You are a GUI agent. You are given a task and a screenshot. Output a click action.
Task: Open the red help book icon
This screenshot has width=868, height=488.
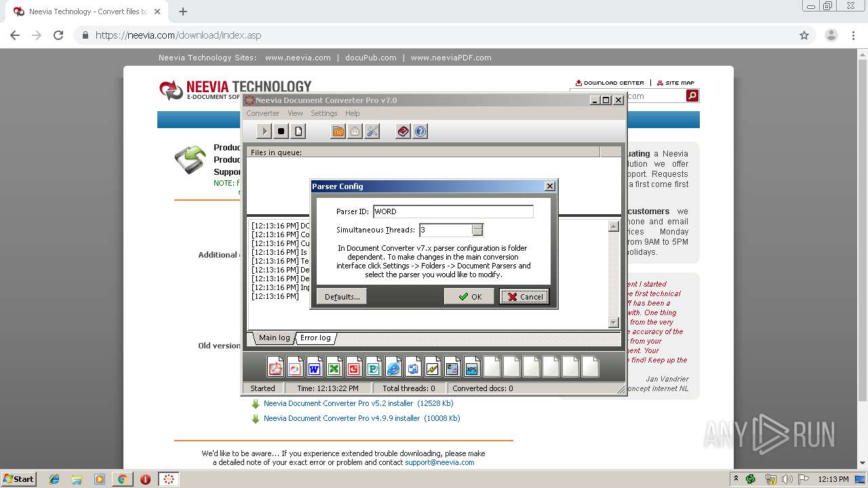(403, 131)
